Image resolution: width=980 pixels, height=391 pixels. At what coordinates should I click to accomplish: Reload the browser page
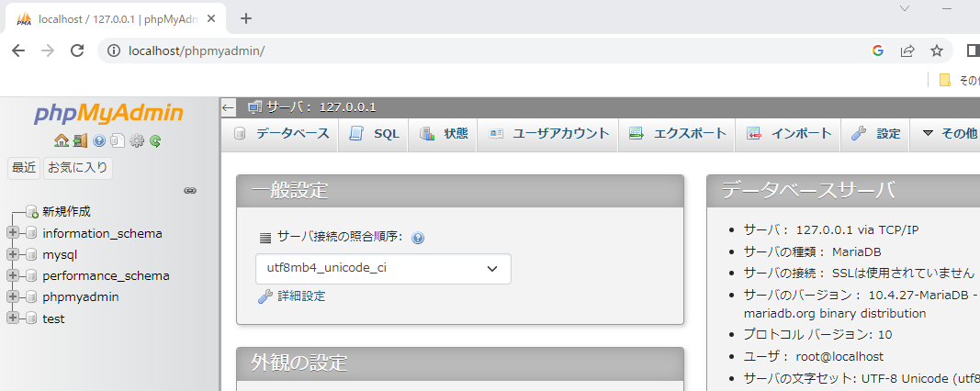(x=77, y=50)
